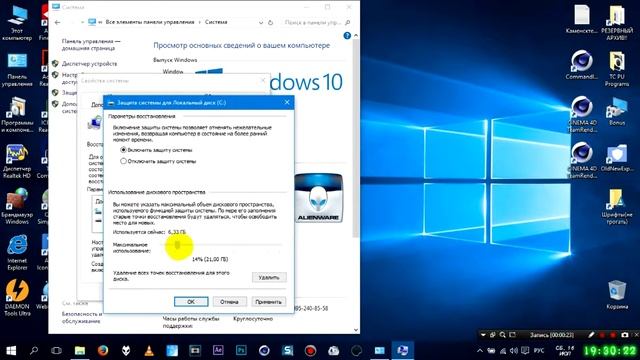
Task: Select the 'Отключить защиту системы' radio button
Action: pyautogui.click(x=123, y=161)
